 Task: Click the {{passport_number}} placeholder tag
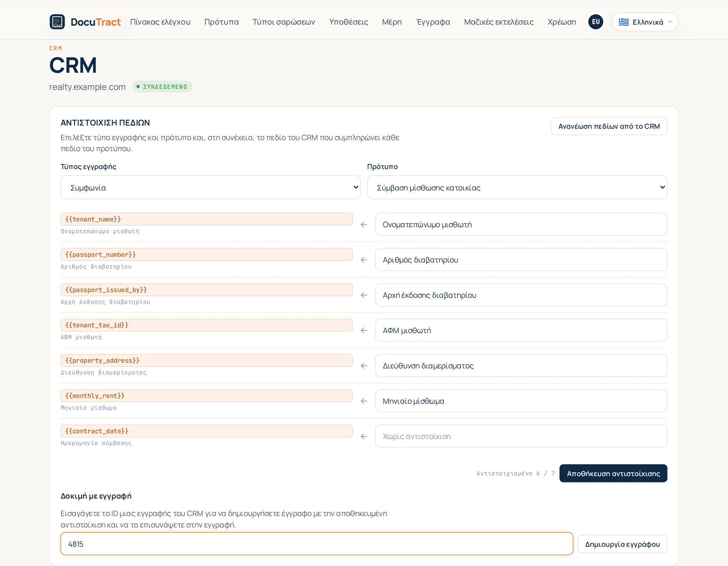pos(206,254)
